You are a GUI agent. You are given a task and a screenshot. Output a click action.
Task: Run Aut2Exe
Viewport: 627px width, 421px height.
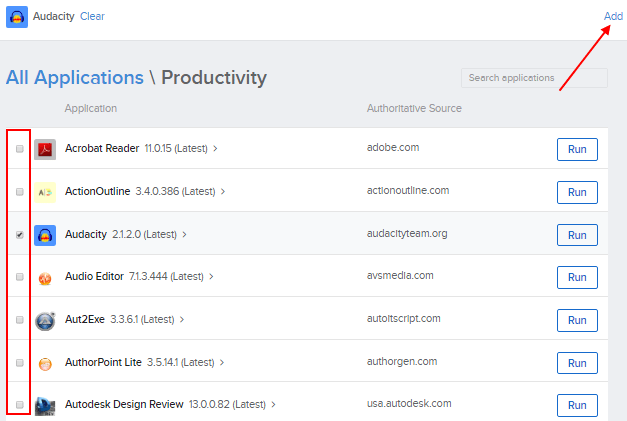click(577, 320)
